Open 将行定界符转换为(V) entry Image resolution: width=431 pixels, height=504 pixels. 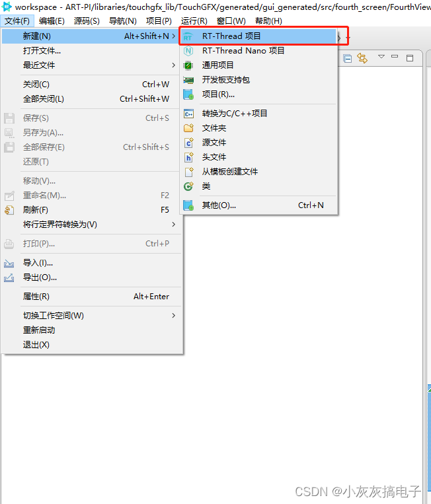click(91, 225)
